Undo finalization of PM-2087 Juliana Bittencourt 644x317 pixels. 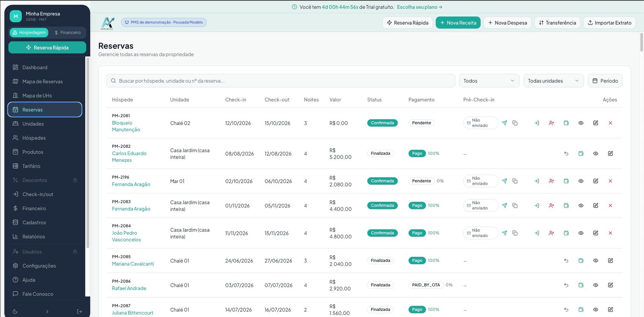coord(566,309)
